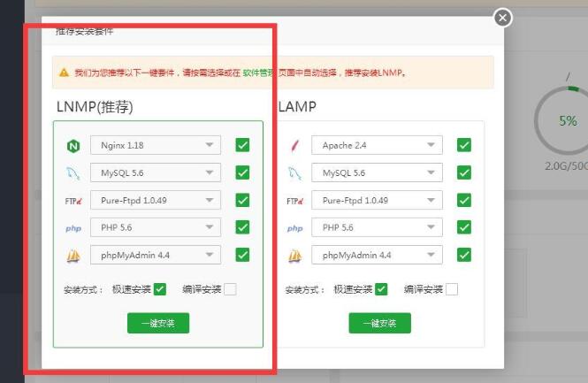This screenshot has height=383, width=588.
Task: Enable 编译安装 option under LNMP
Action: click(230, 289)
